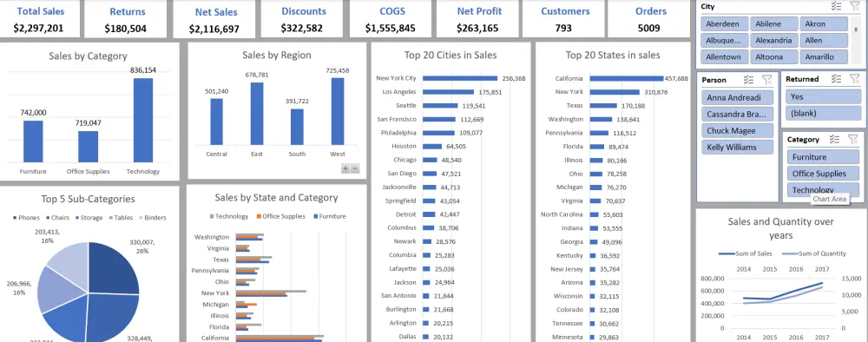
Task: Filter by person Cassandra Bra...
Action: (x=737, y=114)
